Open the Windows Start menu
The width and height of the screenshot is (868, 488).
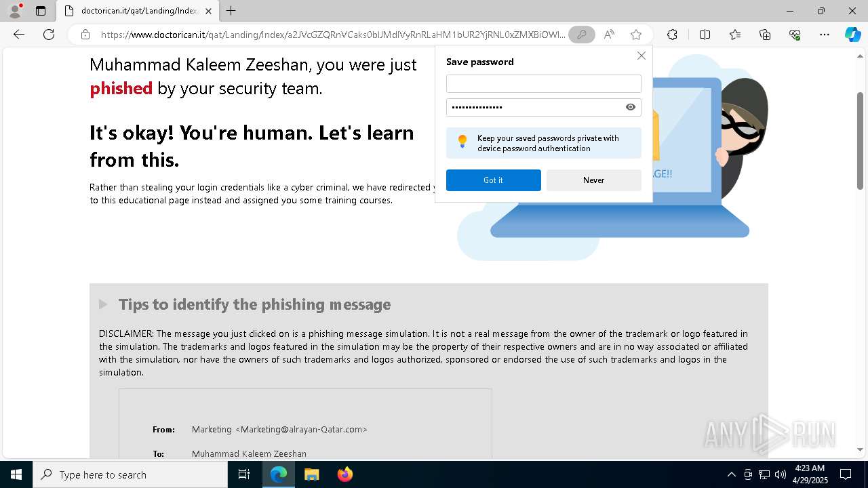[16, 474]
